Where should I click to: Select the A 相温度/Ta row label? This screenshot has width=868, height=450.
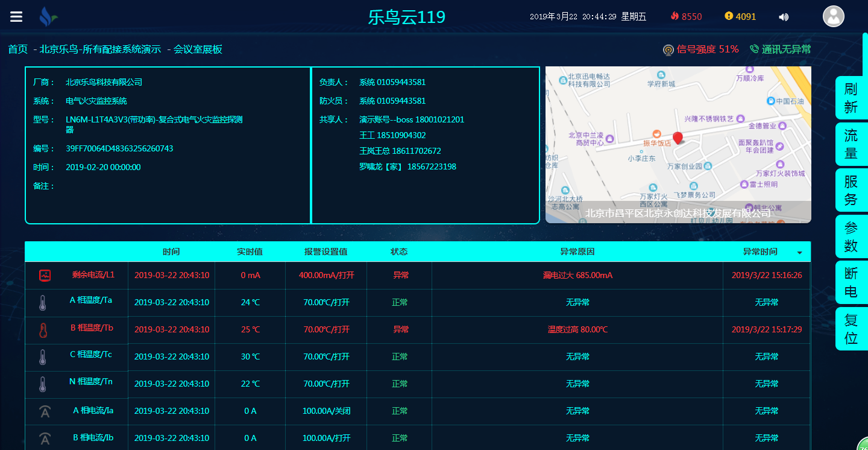click(x=91, y=300)
